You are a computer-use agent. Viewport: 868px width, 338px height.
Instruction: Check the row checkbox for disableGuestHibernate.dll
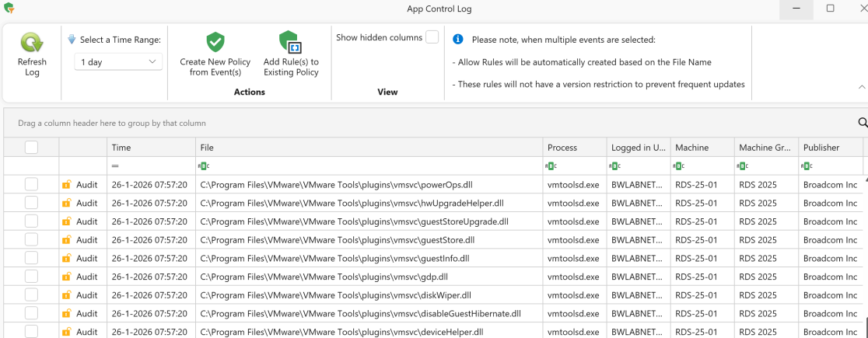pyautogui.click(x=32, y=314)
